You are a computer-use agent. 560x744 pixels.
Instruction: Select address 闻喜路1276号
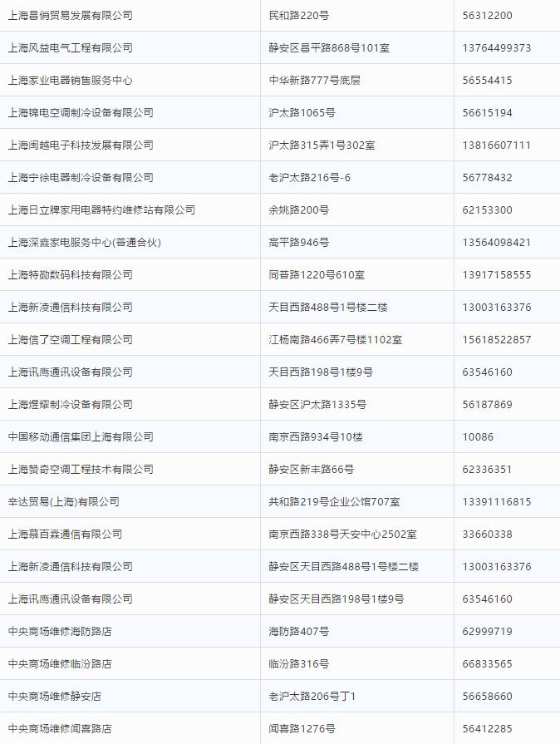click(302, 729)
